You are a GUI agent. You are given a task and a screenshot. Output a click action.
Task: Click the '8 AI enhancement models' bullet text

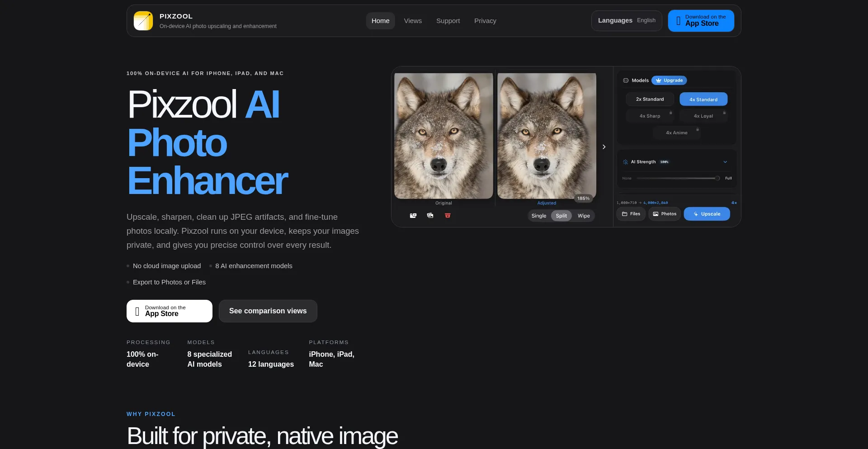point(254,266)
